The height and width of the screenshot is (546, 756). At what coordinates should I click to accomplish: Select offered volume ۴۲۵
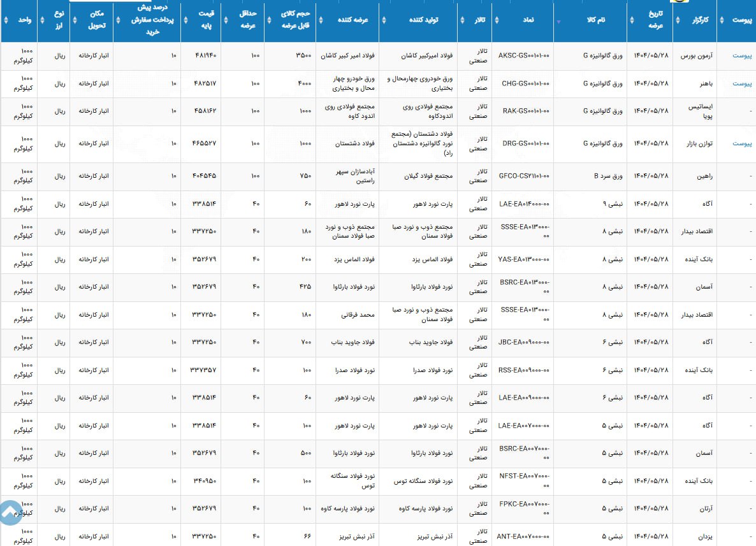[305, 287]
